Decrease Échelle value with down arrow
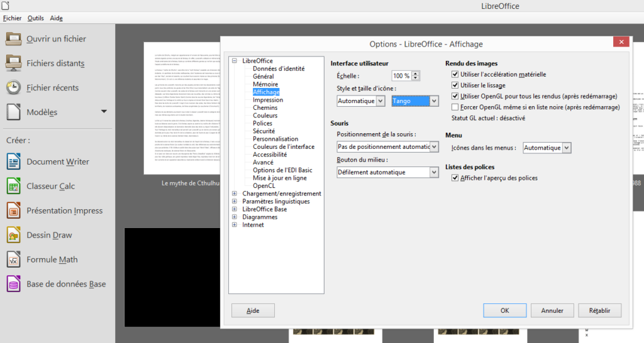644x343 pixels. [416, 78]
